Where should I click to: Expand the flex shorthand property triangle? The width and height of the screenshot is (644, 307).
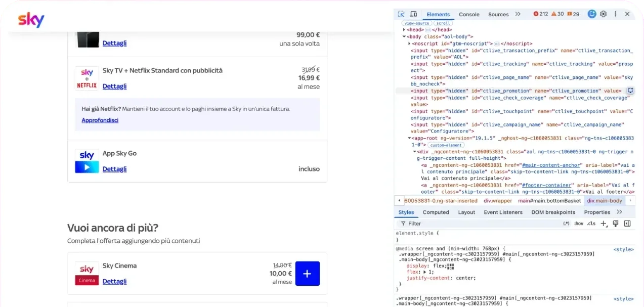pos(424,272)
